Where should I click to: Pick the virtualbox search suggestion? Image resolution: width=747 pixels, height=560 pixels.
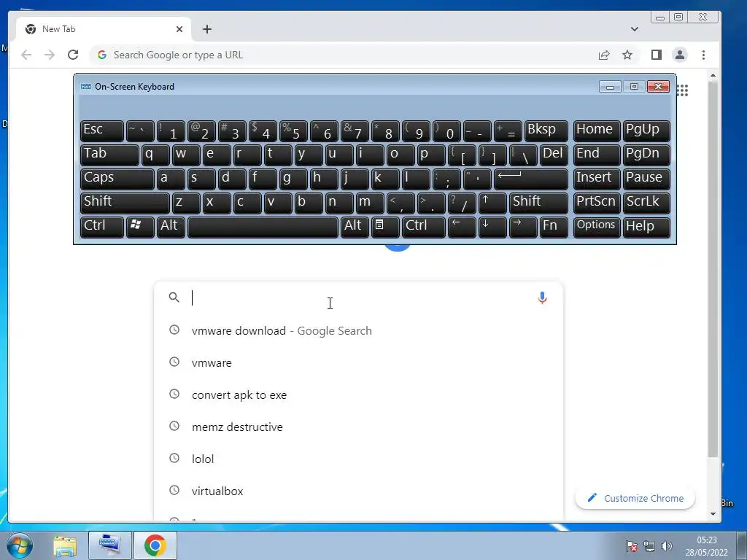[358, 491]
